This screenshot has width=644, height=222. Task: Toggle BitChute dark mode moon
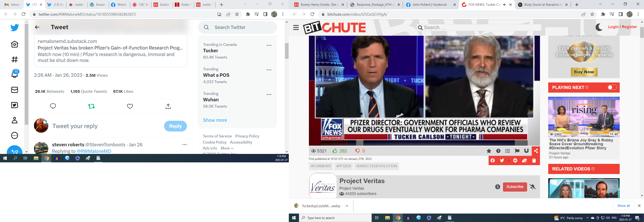point(599,27)
